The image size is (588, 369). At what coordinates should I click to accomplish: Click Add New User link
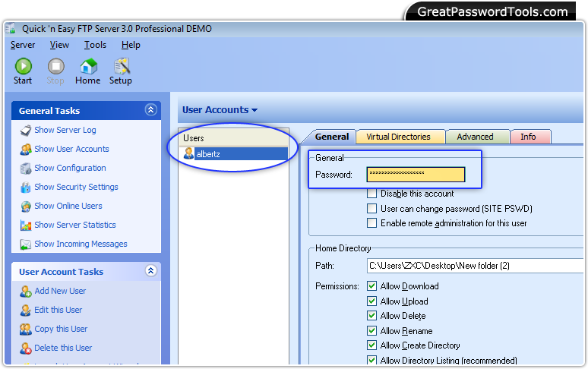60,291
